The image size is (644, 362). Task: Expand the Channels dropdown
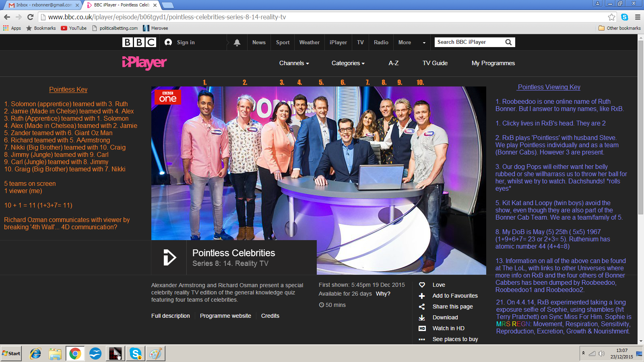[294, 63]
